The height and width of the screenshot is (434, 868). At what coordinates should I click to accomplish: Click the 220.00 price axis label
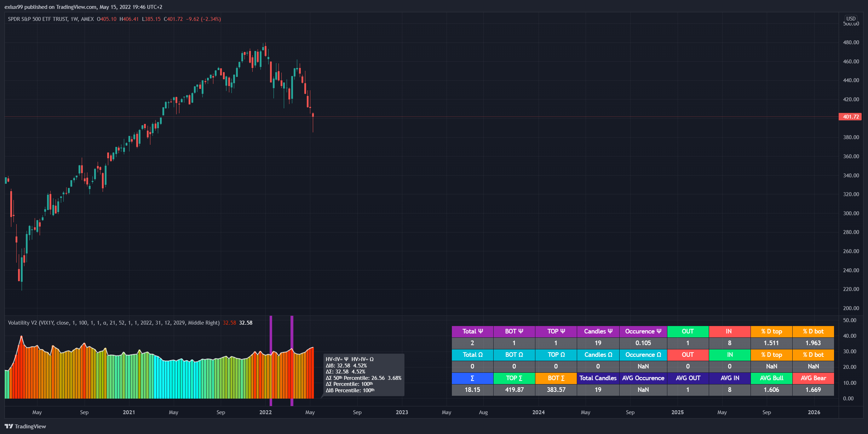click(851, 289)
